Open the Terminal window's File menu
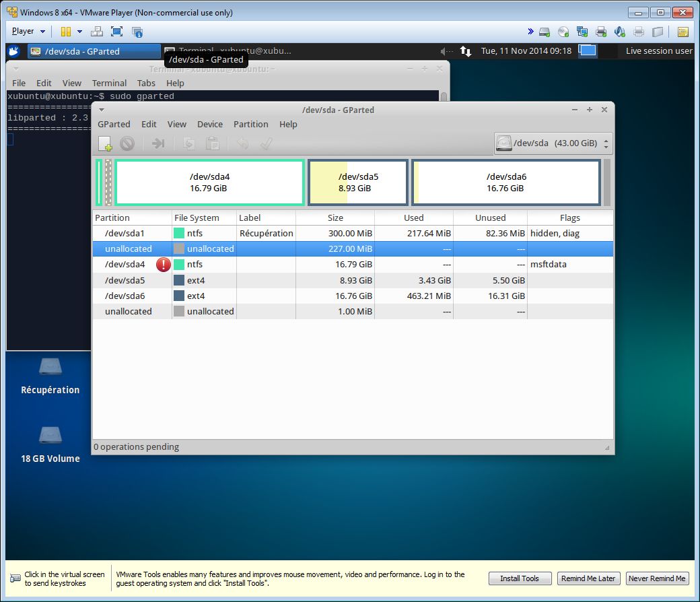Viewport: 700px width, 602px height. coord(19,83)
